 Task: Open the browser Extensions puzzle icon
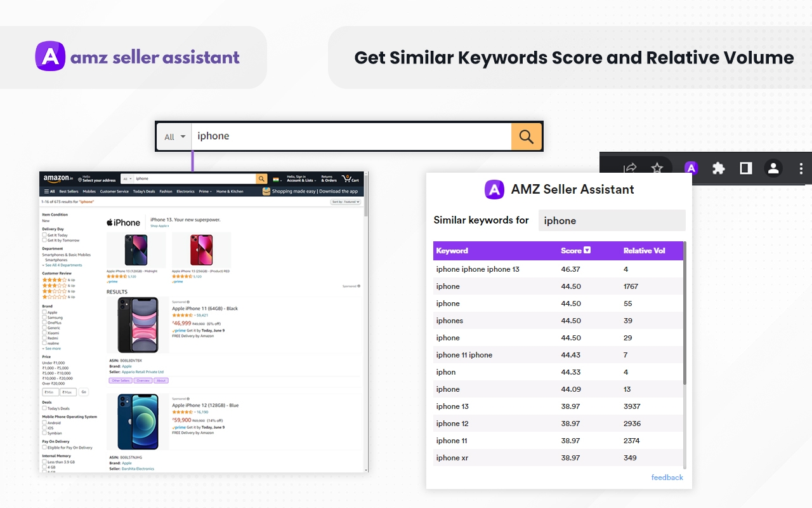click(718, 168)
